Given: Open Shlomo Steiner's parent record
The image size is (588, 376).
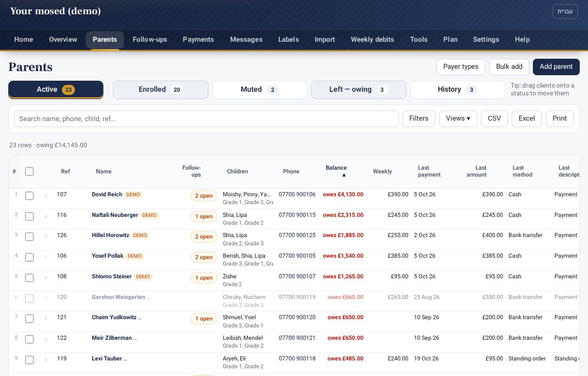Looking at the screenshot, I should click(x=112, y=276).
